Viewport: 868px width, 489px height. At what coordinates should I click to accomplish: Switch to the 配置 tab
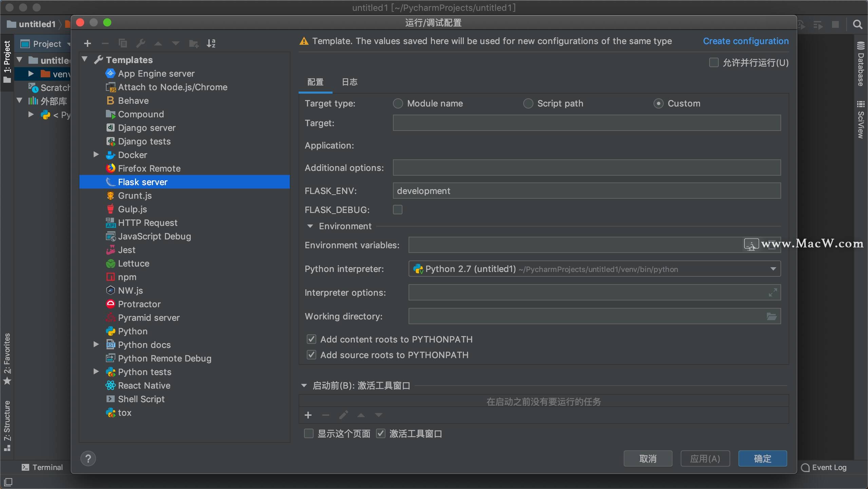(315, 82)
